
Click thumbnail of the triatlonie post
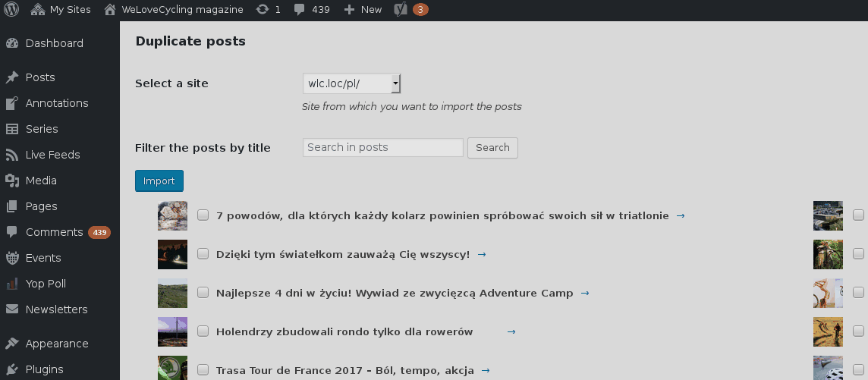173,215
